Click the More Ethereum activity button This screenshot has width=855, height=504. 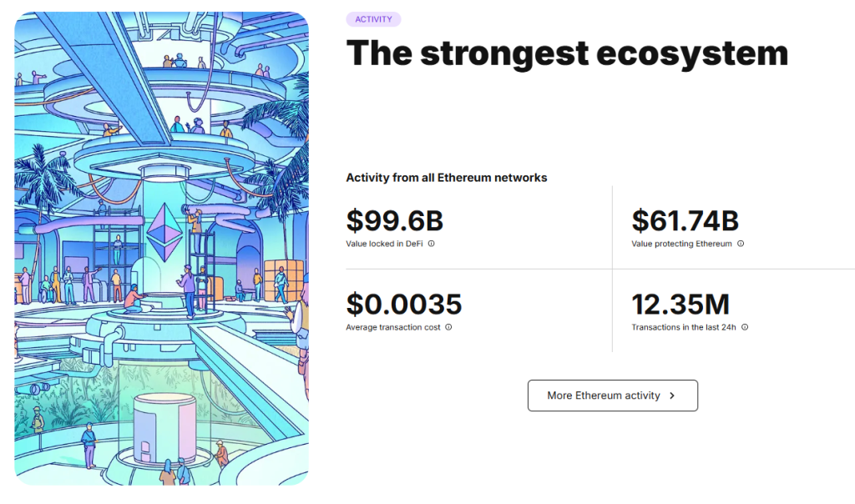pos(612,395)
